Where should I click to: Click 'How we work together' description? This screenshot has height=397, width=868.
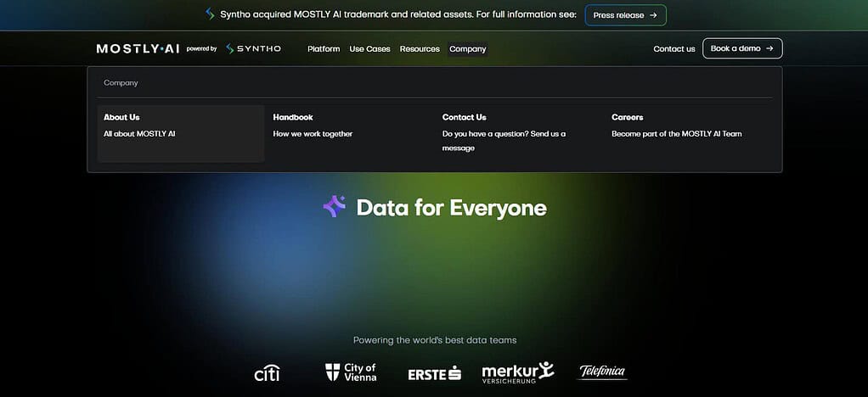(313, 134)
